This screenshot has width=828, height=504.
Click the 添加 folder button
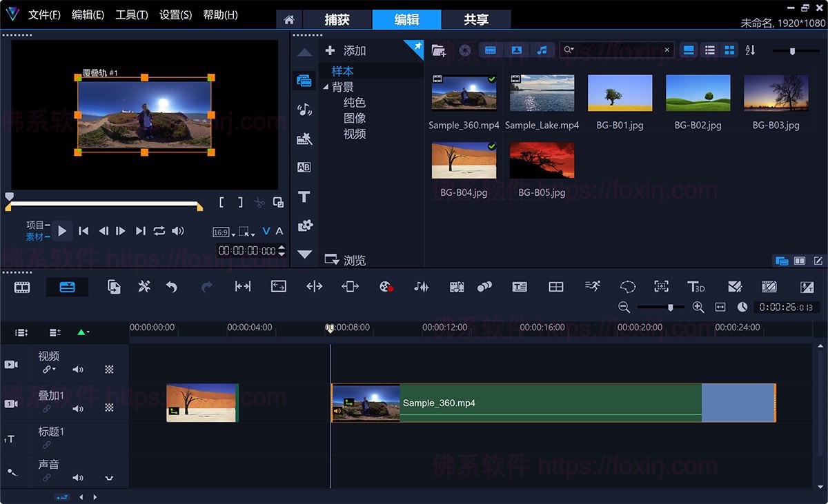[x=346, y=50]
